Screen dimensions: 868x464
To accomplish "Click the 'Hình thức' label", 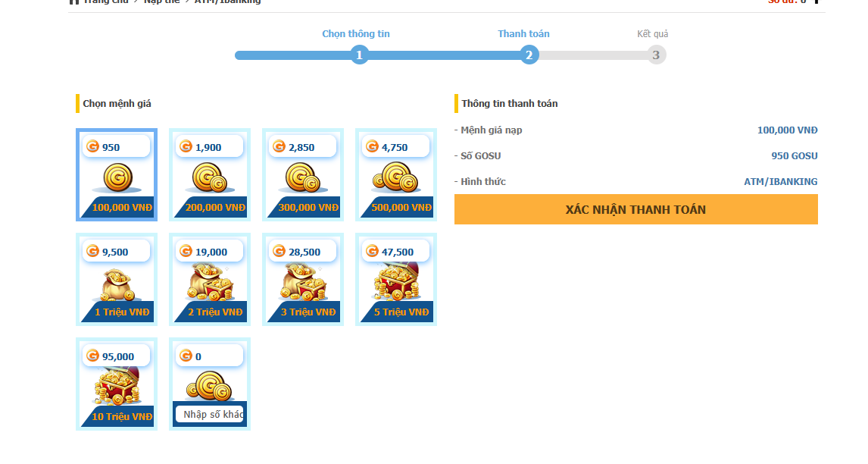I will coord(482,182).
